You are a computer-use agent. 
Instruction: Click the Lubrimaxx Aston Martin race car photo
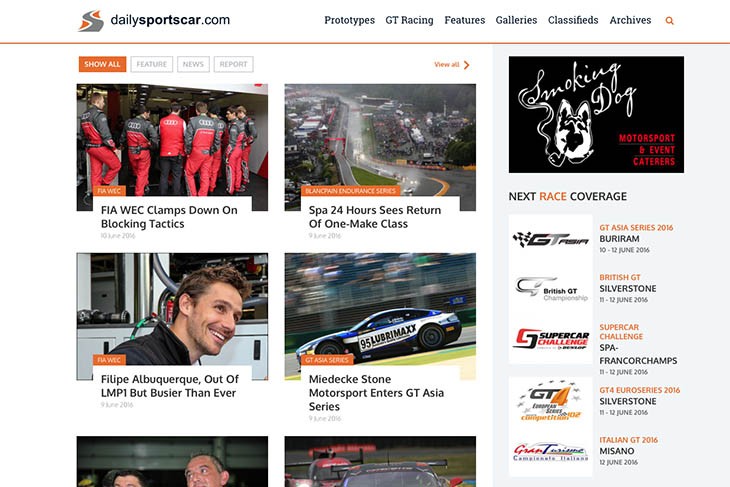(x=380, y=307)
